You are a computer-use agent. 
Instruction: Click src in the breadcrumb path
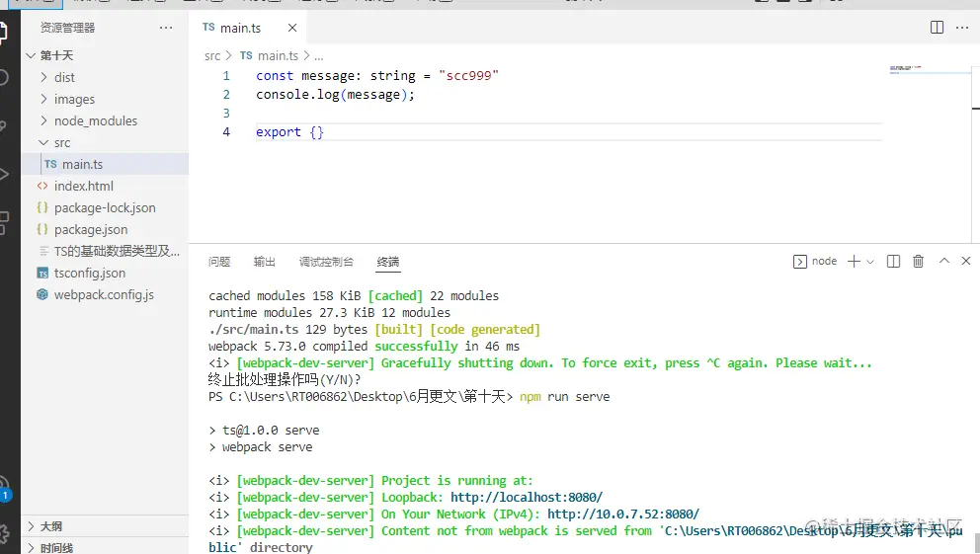[x=211, y=56]
